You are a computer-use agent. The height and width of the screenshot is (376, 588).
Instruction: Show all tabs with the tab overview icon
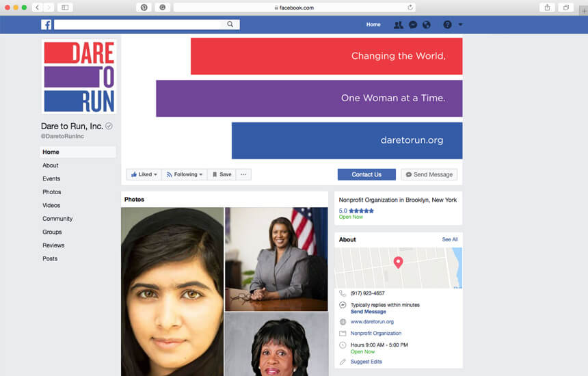coord(566,8)
